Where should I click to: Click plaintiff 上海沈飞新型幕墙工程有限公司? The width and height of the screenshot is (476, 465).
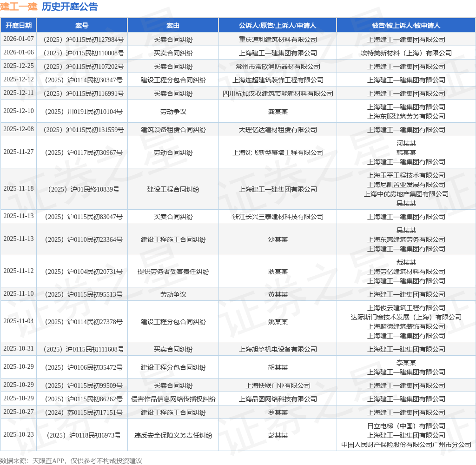[x=278, y=153]
